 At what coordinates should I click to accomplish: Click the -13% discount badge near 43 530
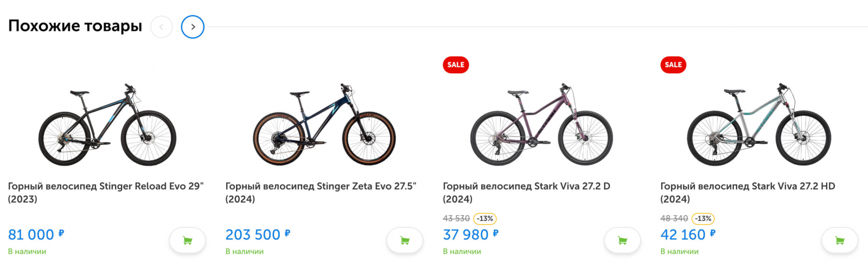[485, 219]
